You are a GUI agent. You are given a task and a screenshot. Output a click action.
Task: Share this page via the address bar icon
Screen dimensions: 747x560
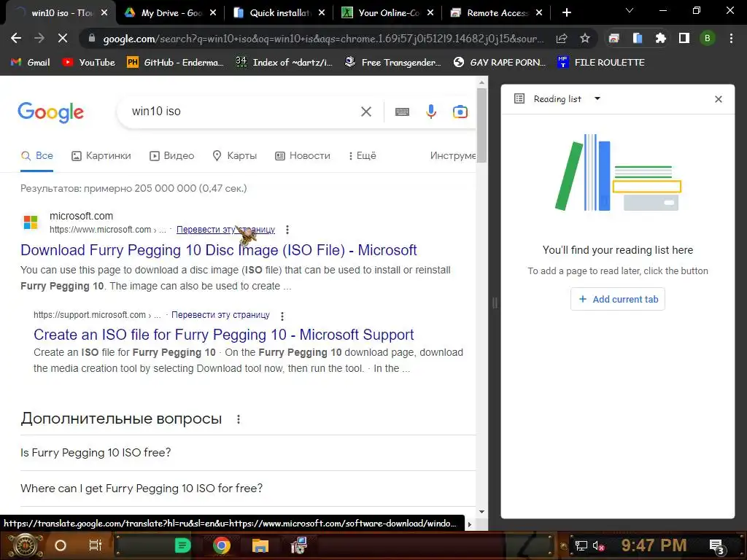[562, 38]
